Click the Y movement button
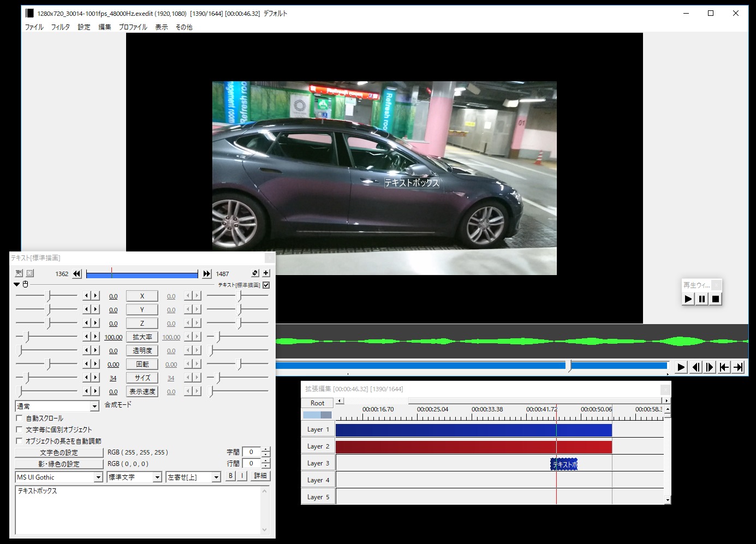 [142, 310]
